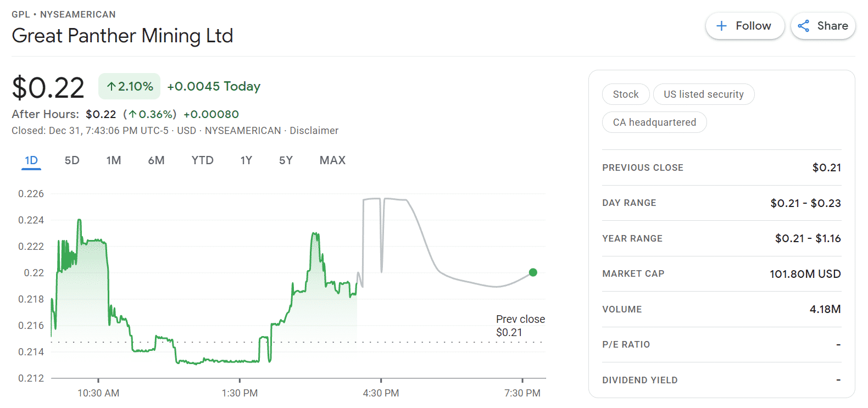Click the US listed security chip

click(704, 94)
